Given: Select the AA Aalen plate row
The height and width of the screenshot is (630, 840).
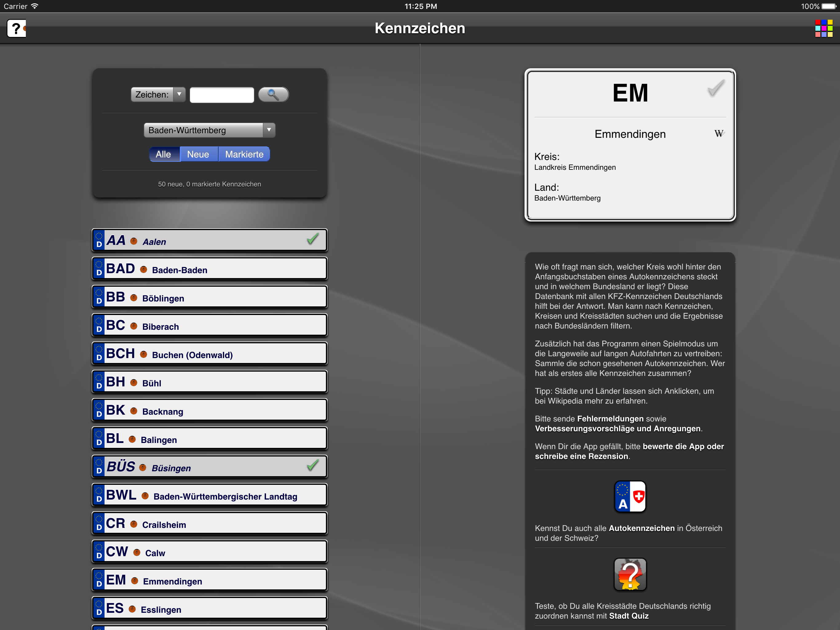Looking at the screenshot, I should tap(210, 240).
